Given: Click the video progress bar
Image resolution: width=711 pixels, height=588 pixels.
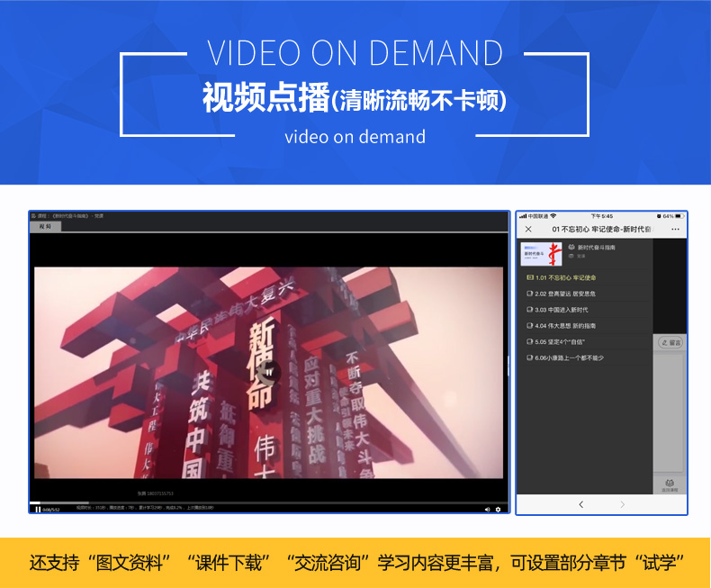Looking at the screenshot, I should (x=269, y=502).
